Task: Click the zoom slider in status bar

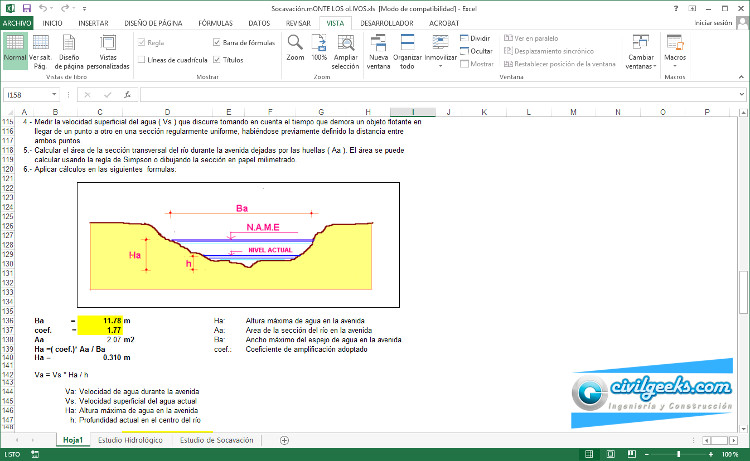Action: click(x=680, y=454)
